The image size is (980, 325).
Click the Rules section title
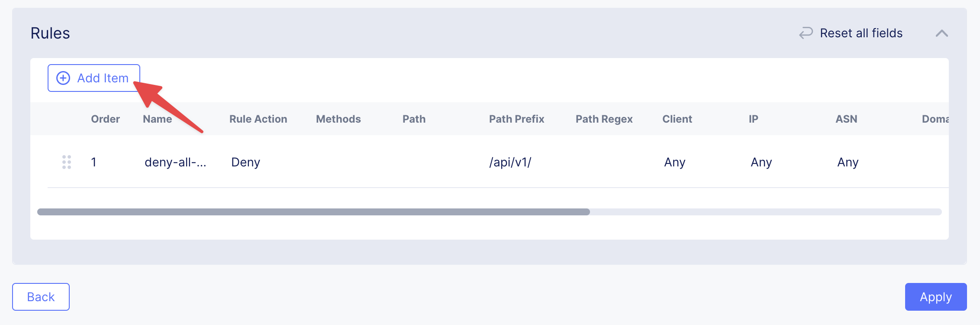click(50, 33)
